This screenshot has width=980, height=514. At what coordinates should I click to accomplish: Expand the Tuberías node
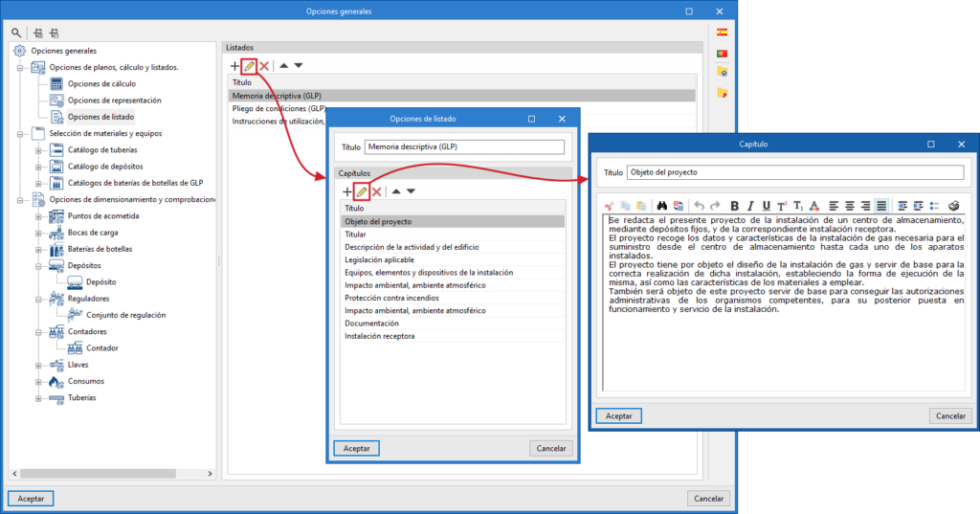(x=38, y=398)
